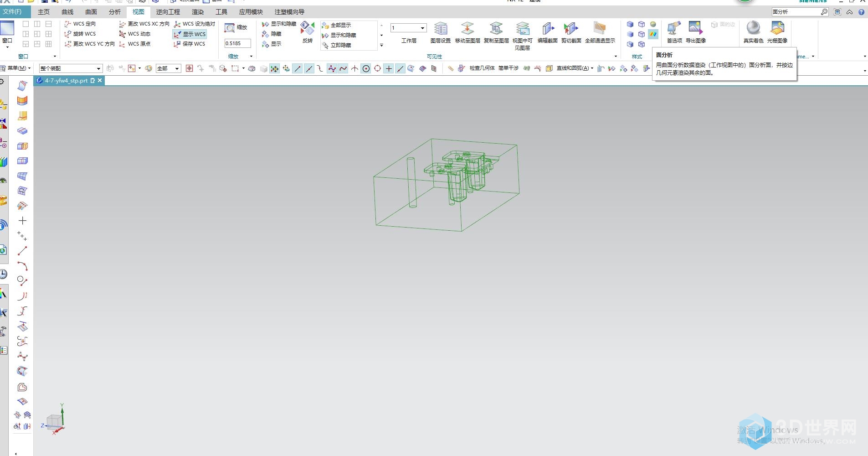Toggle 显示 WCS display
This screenshot has width=868, height=456.
tap(190, 34)
